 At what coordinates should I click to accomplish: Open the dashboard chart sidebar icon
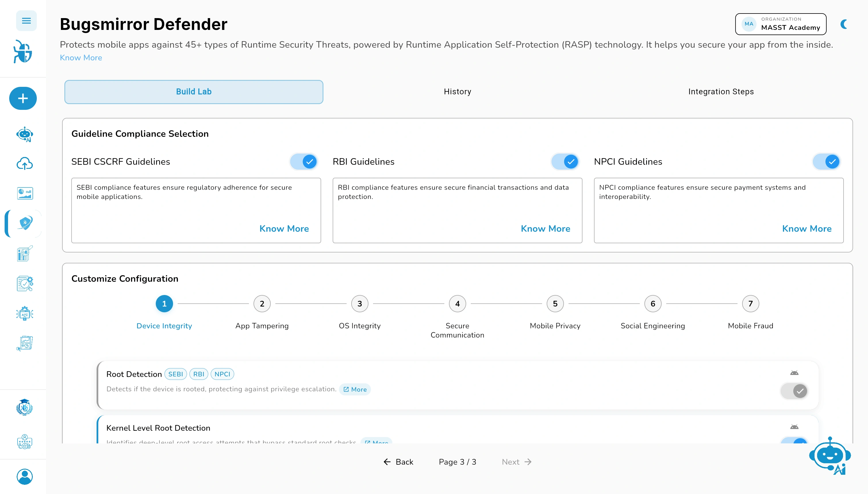(x=25, y=194)
